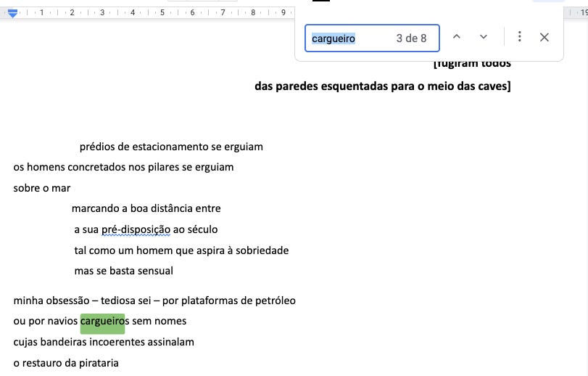
Task: Click the line 'sobre o mar'
Action: [x=42, y=188]
